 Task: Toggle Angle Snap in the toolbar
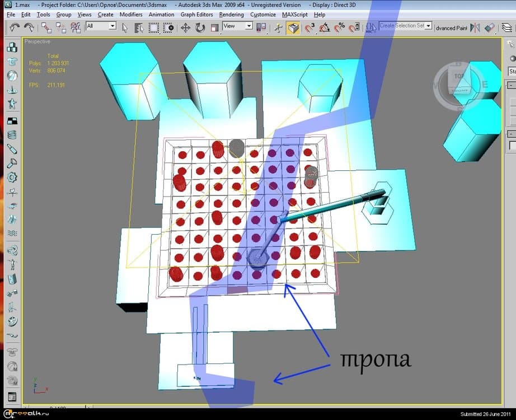pyautogui.click(x=324, y=27)
